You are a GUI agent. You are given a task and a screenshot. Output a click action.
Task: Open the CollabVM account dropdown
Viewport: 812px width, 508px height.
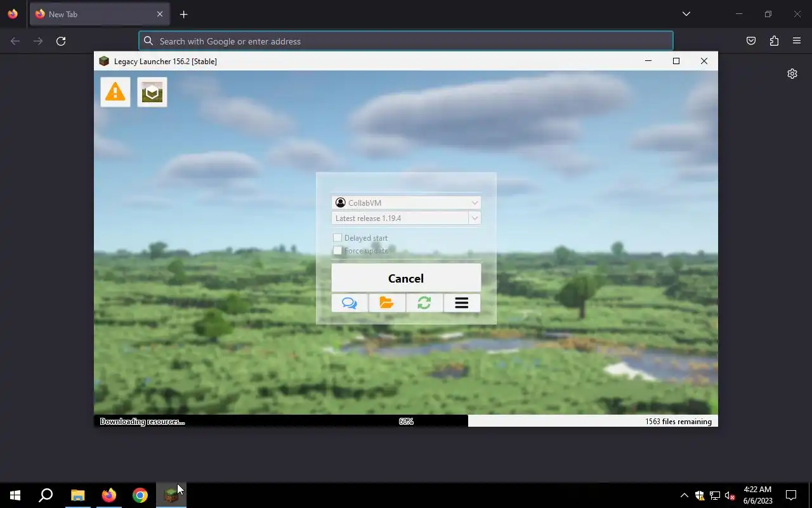click(x=406, y=203)
